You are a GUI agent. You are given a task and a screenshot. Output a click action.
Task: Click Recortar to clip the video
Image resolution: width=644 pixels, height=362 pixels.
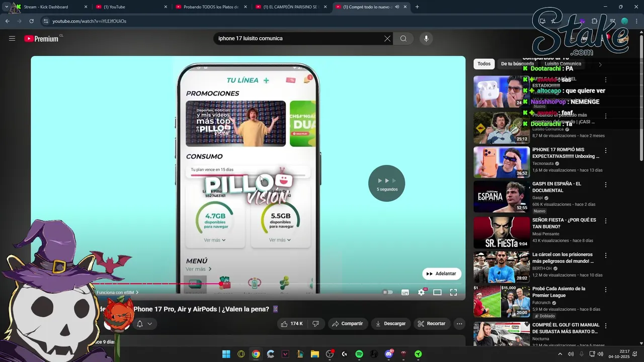432,324
